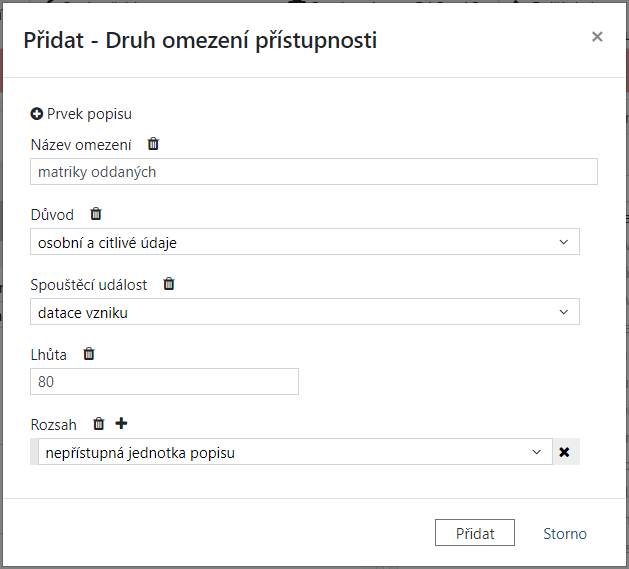Viewport: 629px width, 569px height.
Task: Delete the Název omezení element via trash icon
Action: click(x=153, y=144)
